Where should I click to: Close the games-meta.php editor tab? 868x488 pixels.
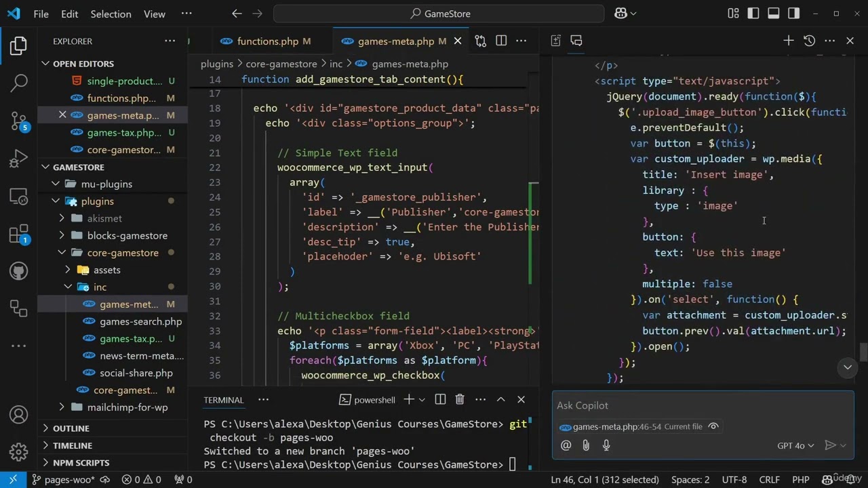point(458,41)
